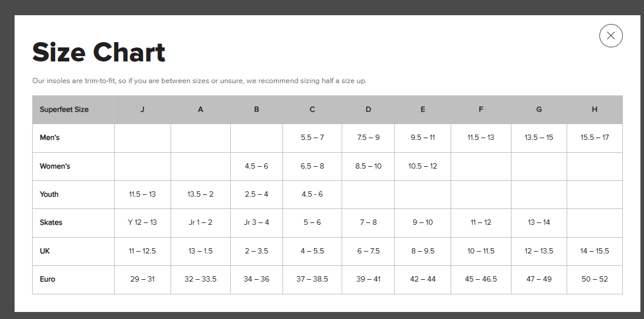The width and height of the screenshot is (644, 319).
Task: Click Men's size 9.5 – 11 cell
Action: pyautogui.click(x=422, y=138)
